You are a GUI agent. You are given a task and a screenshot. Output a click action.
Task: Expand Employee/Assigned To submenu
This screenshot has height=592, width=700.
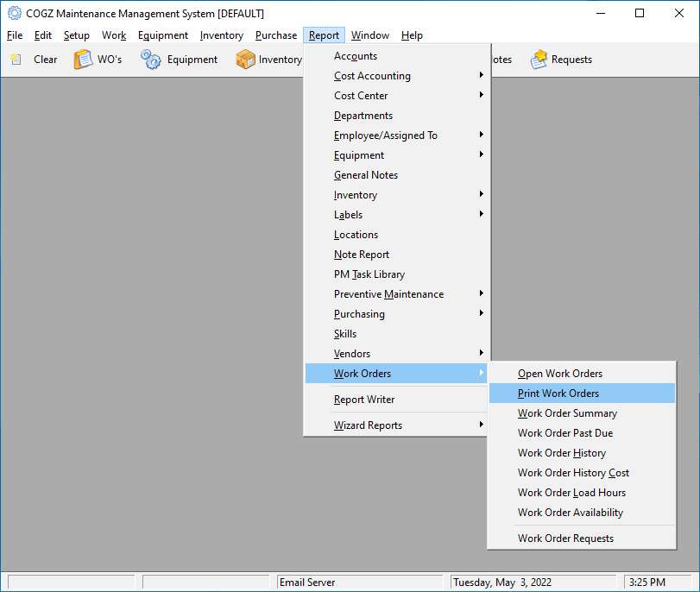pyautogui.click(x=397, y=135)
